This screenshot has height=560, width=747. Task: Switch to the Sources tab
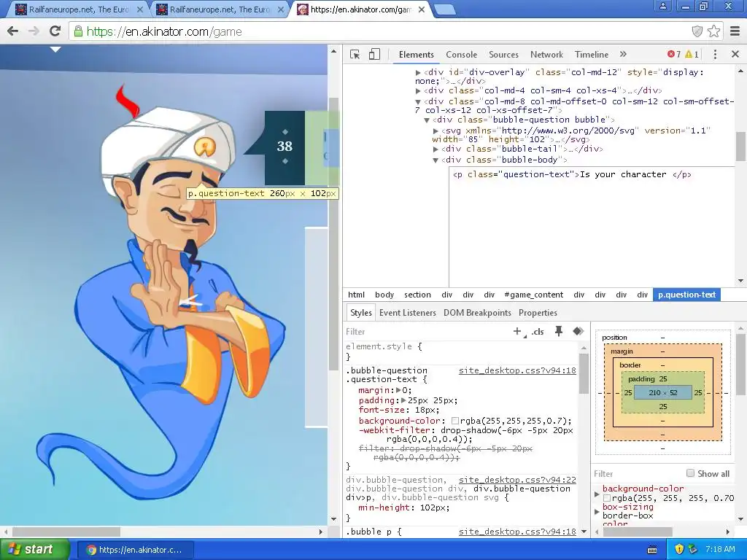503,54
